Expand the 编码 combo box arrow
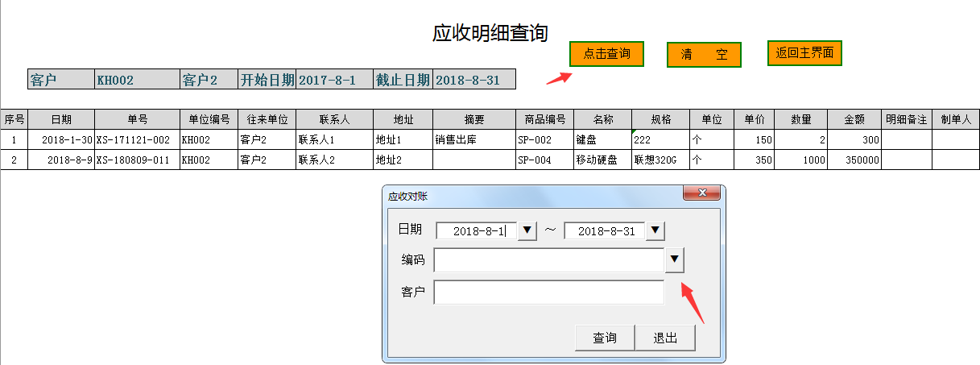This screenshot has width=980, height=365. point(675,260)
